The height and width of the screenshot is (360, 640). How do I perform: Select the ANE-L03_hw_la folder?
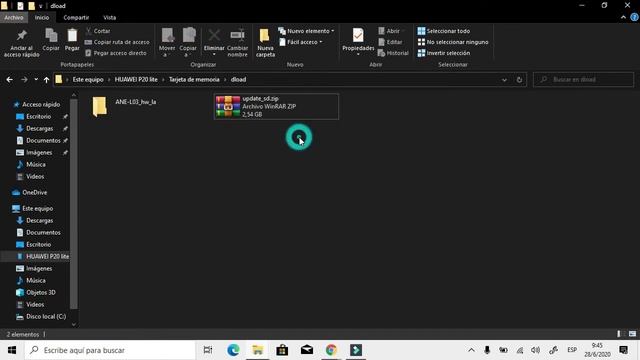(124, 106)
